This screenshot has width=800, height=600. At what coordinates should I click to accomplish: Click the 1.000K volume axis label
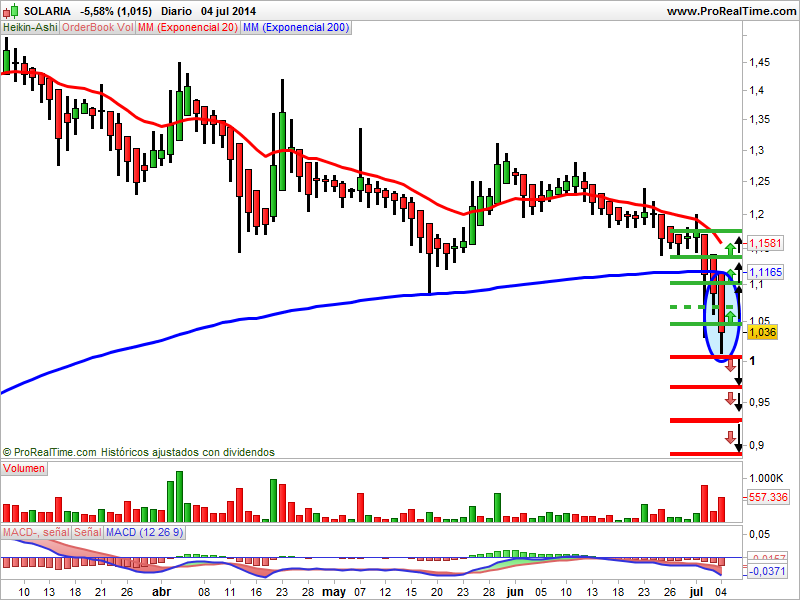pos(766,478)
